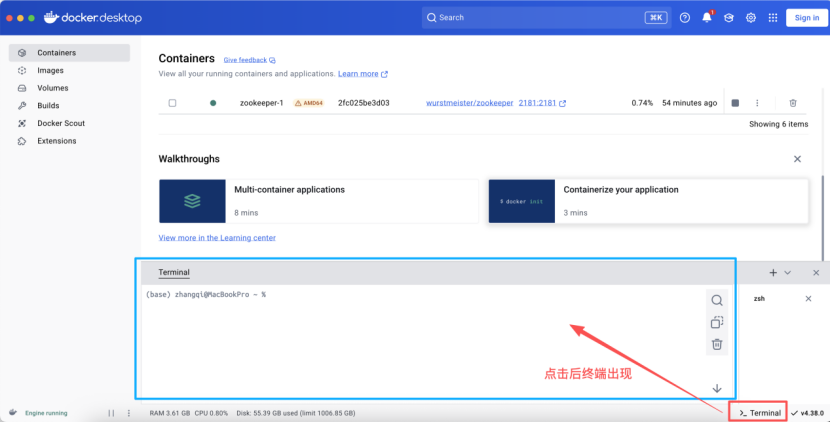830x422 pixels.
Task: Stop the zookeeper-1 container
Action: point(735,103)
